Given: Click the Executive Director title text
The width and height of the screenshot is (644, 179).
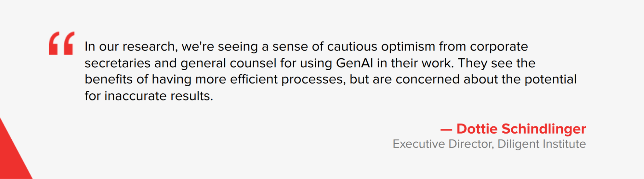Looking at the screenshot, I should click(443, 144).
